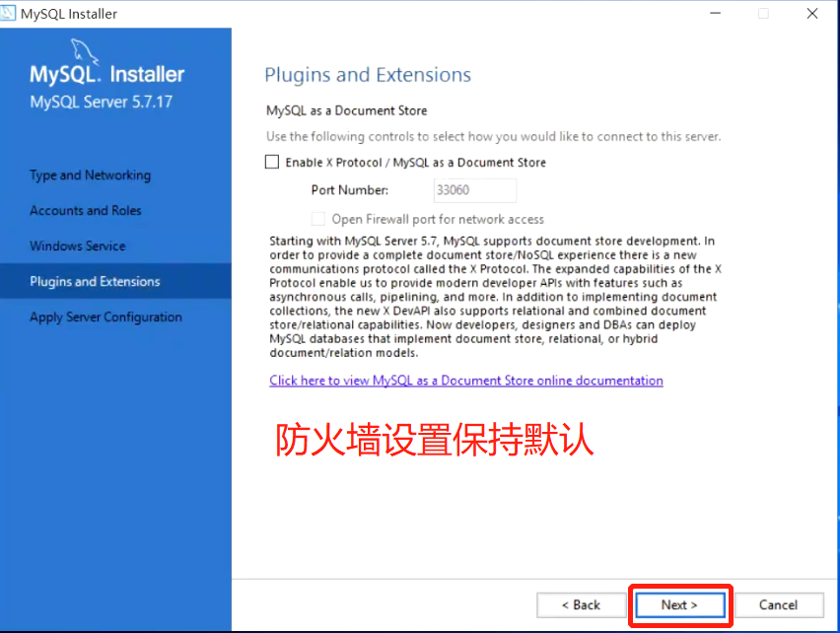Close the MySQL Installer window
The image size is (840, 633).
812,14
